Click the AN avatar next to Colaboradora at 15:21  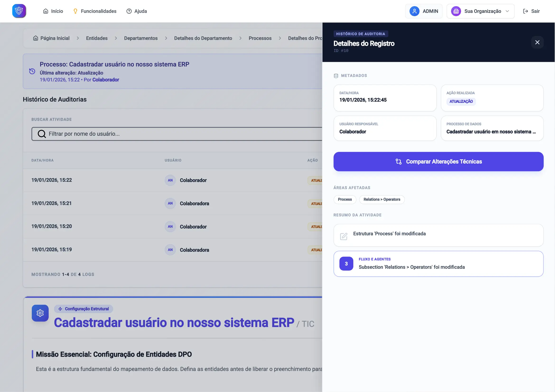pos(170,203)
